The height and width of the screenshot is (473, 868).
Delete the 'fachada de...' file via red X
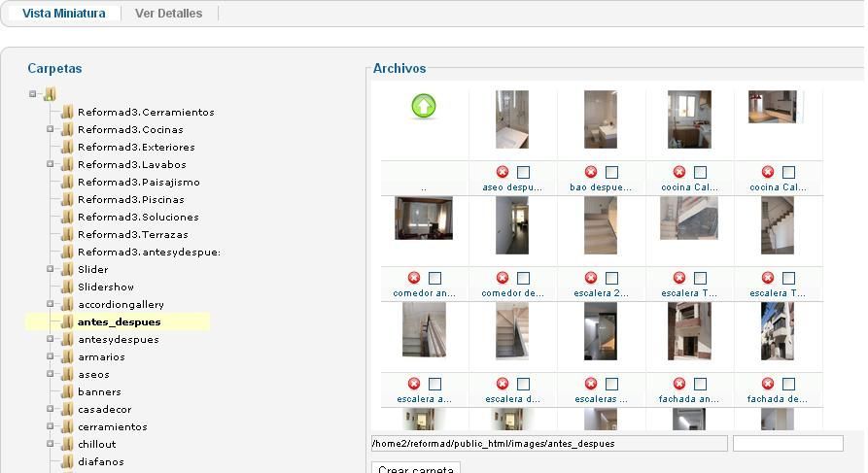[768, 384]
